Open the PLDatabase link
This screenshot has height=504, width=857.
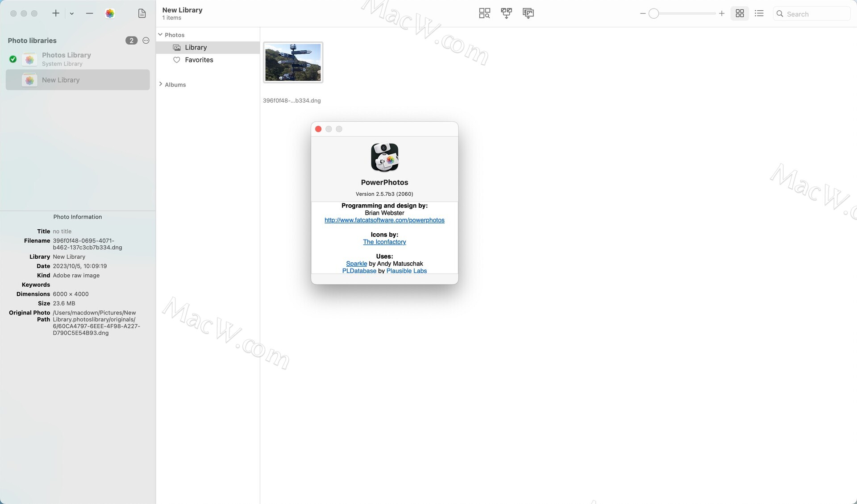click(x=359, y=271)
